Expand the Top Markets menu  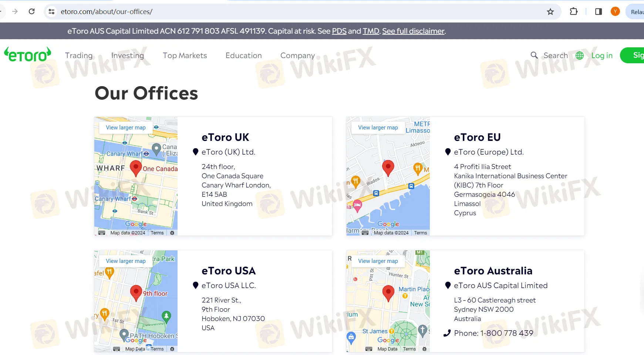[185, 55]
